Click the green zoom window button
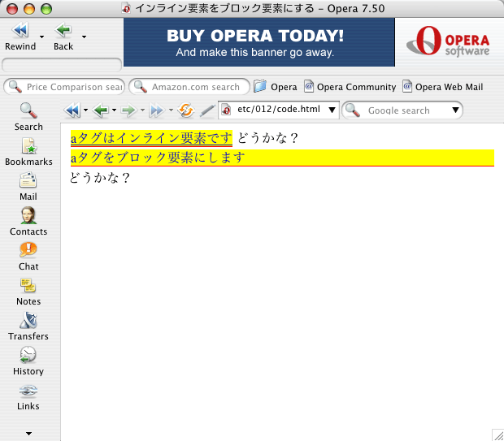 coord(46,9)
